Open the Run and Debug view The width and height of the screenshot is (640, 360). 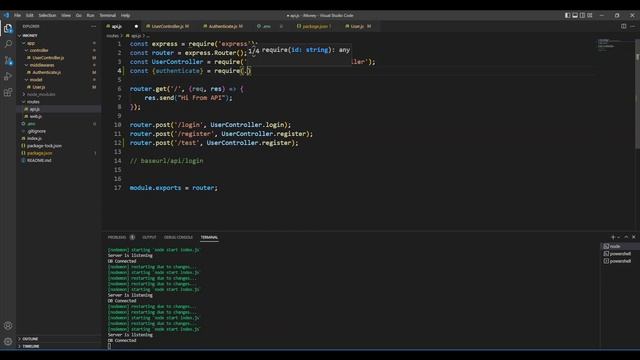(x=8, y=76)
